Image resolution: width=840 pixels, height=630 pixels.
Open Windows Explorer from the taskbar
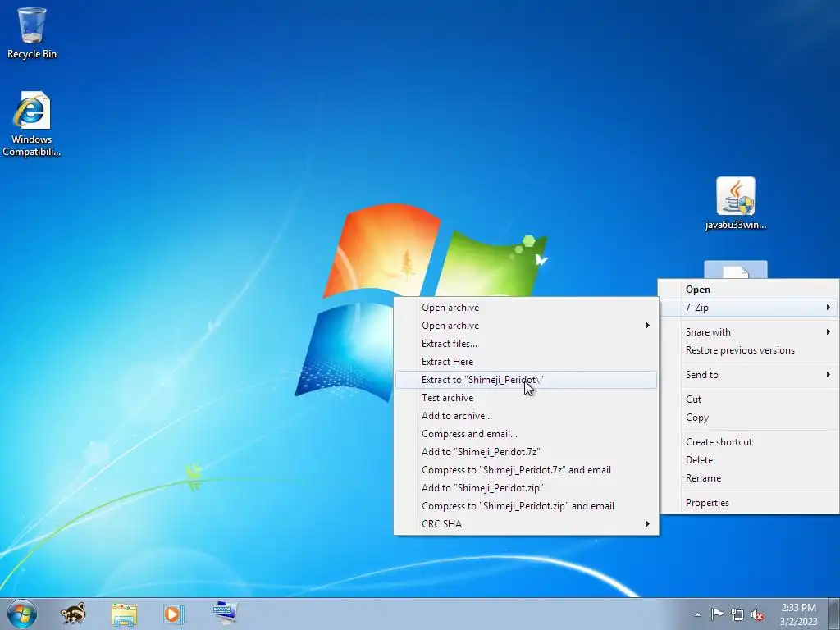point(124,614)
